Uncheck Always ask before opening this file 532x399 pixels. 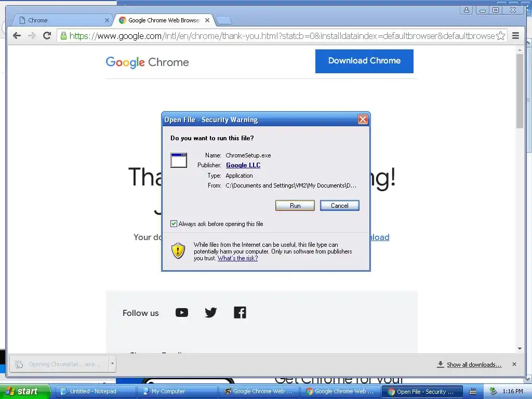click(x=174, y=223)
